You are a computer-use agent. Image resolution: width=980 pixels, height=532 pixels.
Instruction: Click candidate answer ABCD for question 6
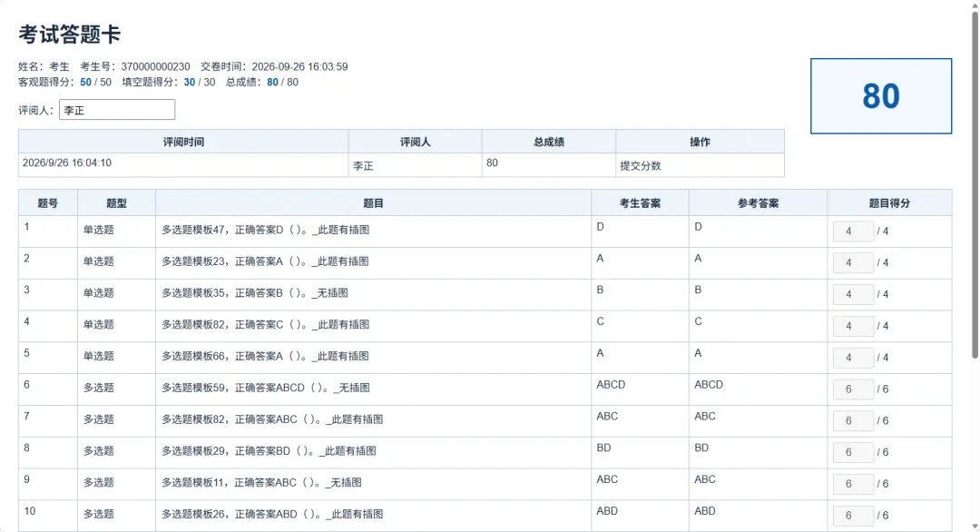(611, 385)
